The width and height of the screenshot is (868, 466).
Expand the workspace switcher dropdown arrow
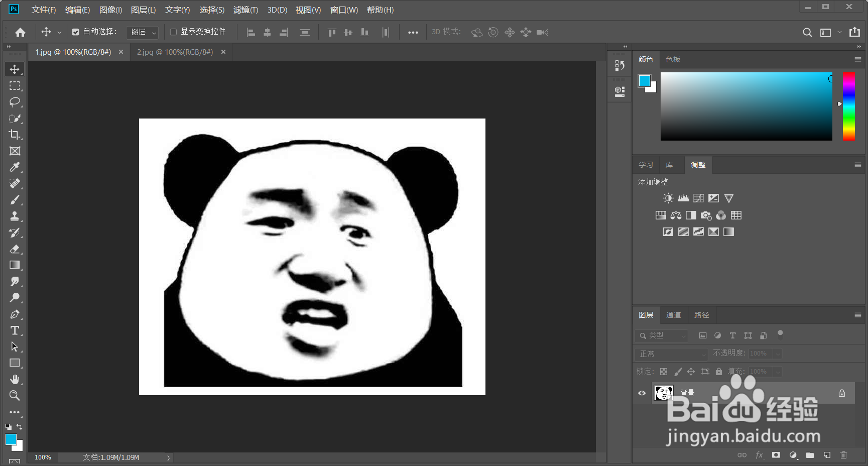(x=839, y=32)
